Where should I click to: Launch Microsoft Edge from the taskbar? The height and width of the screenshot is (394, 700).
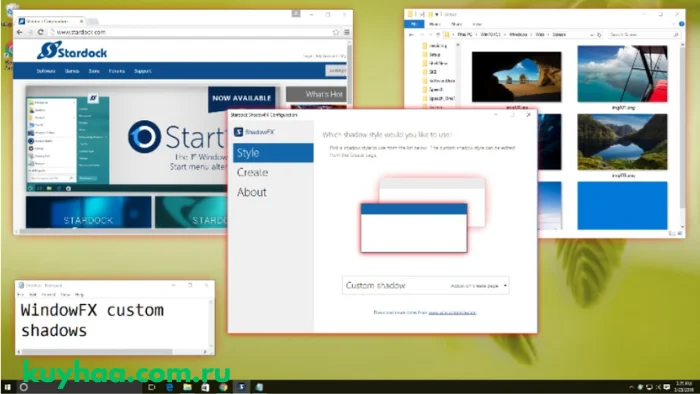click(170, 387)
